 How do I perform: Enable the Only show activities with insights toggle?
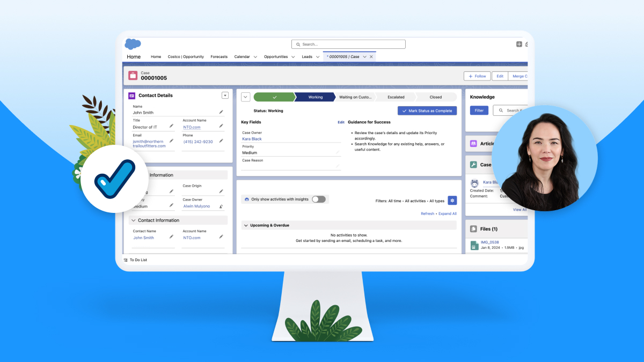click(x=318, y=198)
